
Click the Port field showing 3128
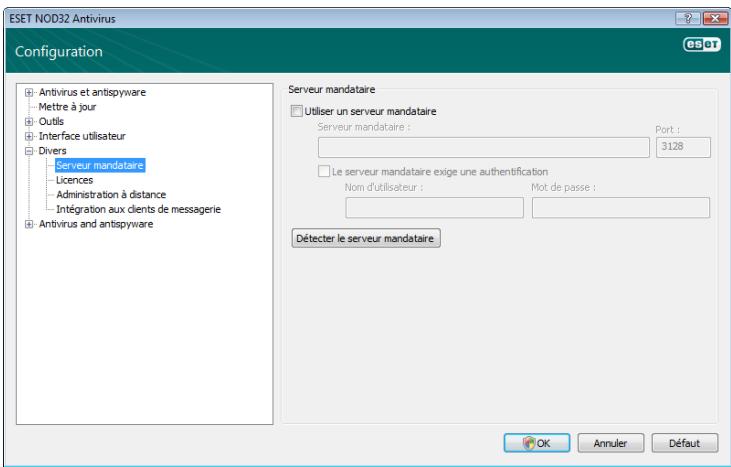coord(683,147)
